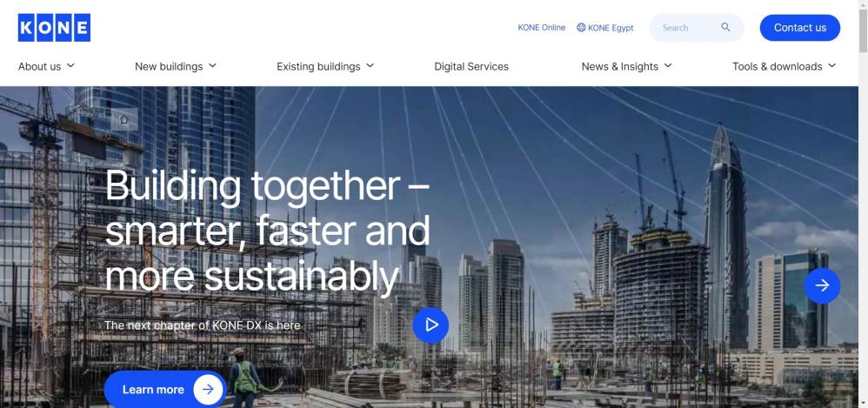
Task: Click the Learn more button
Action: [x=165, y=389]
